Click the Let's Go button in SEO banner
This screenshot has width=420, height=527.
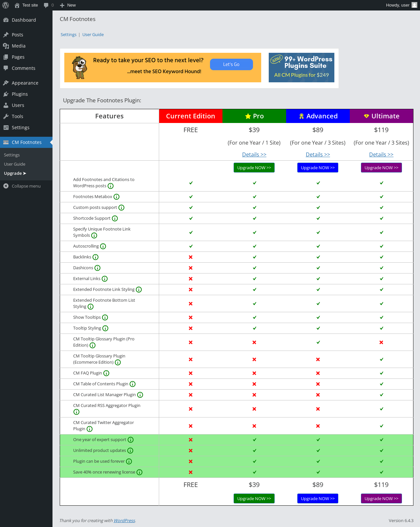(x=231, y=64)
